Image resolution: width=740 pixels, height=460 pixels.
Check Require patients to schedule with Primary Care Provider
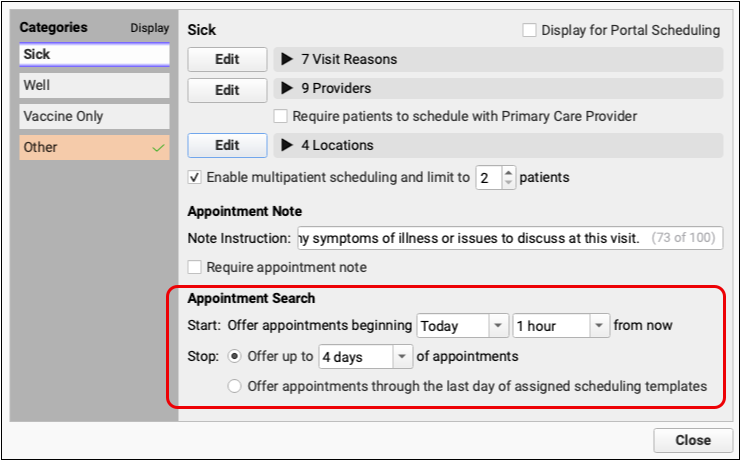click(x=281, y=117)
